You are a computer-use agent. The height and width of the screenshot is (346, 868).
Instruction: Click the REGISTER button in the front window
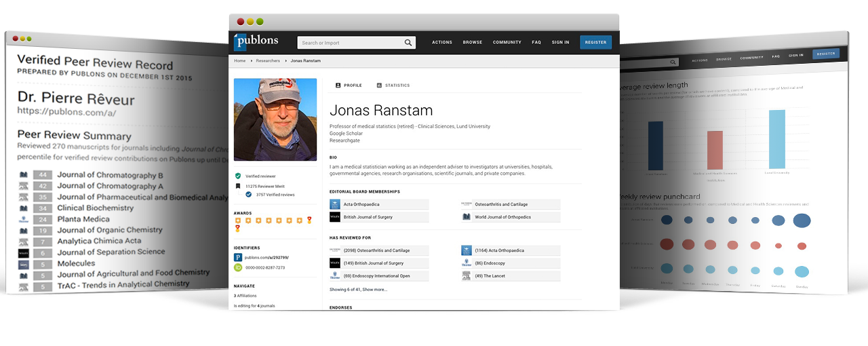595,42
